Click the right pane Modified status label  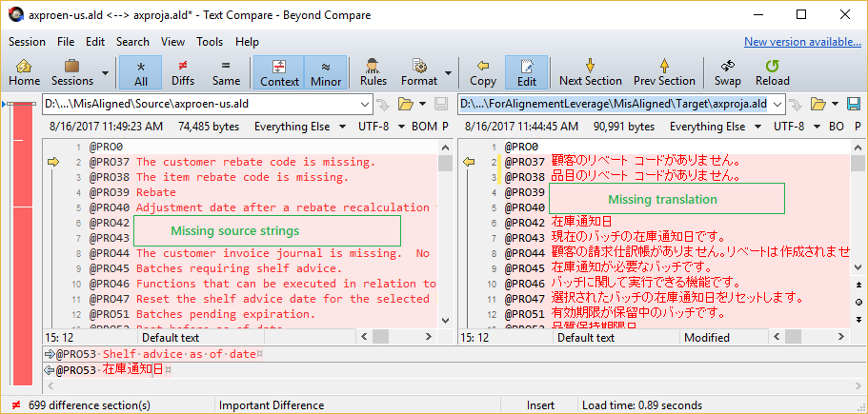[x=707, y=337]
